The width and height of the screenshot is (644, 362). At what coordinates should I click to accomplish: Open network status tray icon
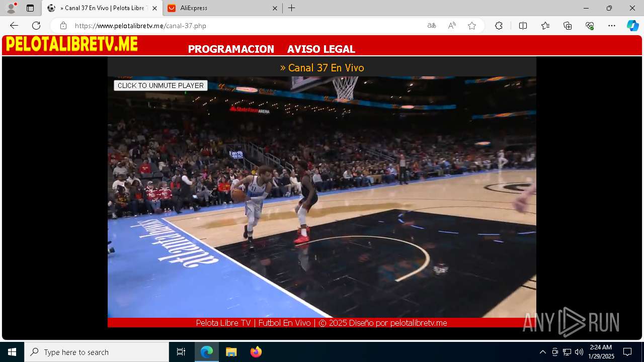(567, 352)
